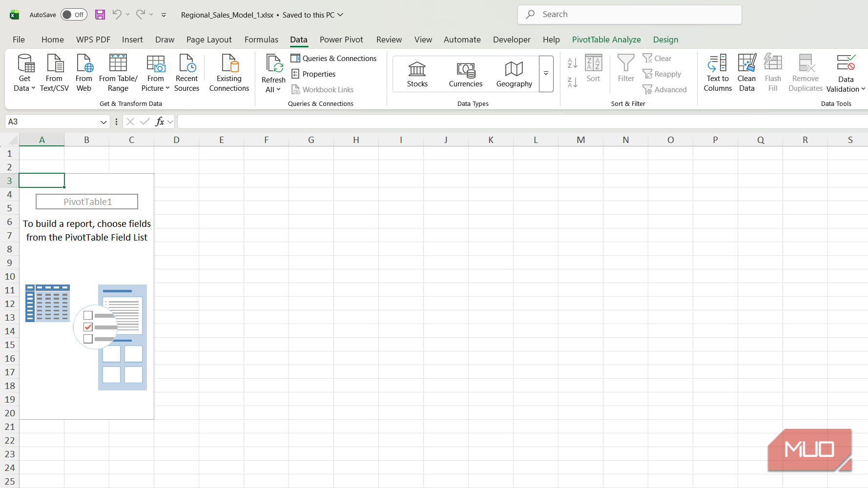Click Remove Duplicates
The image size is (868, 488).
pyautogui.click(x=806, y=73)
